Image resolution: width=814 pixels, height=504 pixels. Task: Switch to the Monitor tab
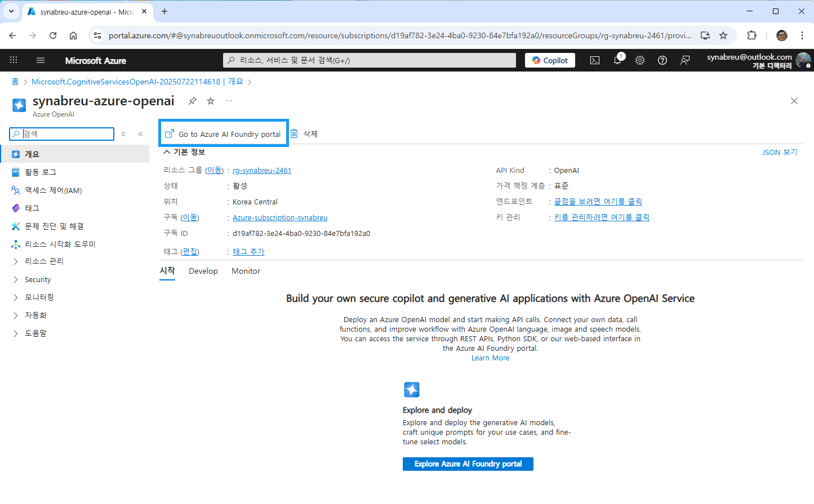click(246, 271)
